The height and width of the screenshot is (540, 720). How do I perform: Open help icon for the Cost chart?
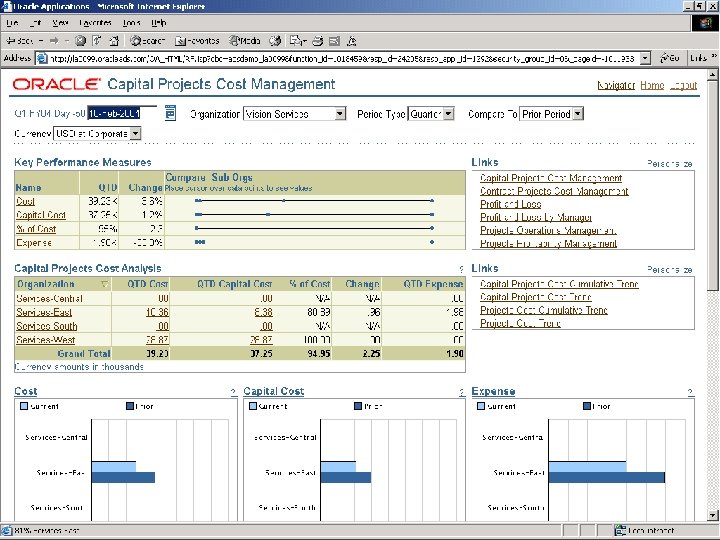click(233, 392)
